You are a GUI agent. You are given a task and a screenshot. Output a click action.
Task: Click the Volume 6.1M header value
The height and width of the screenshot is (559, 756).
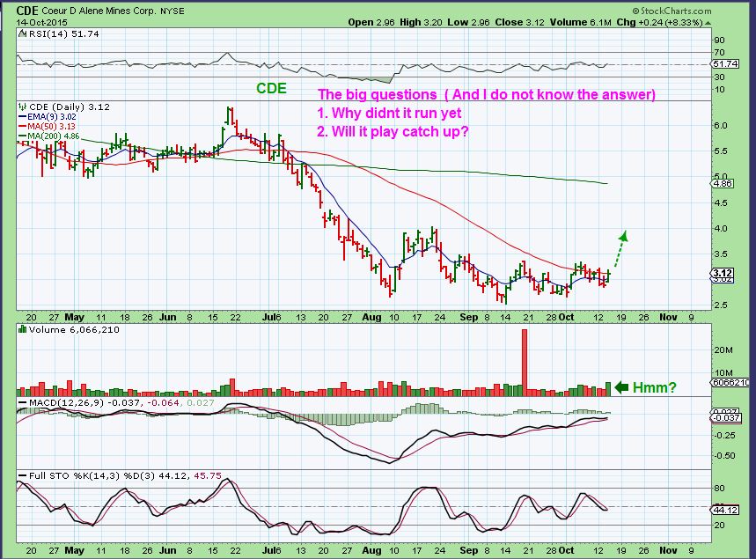point(582,22)
